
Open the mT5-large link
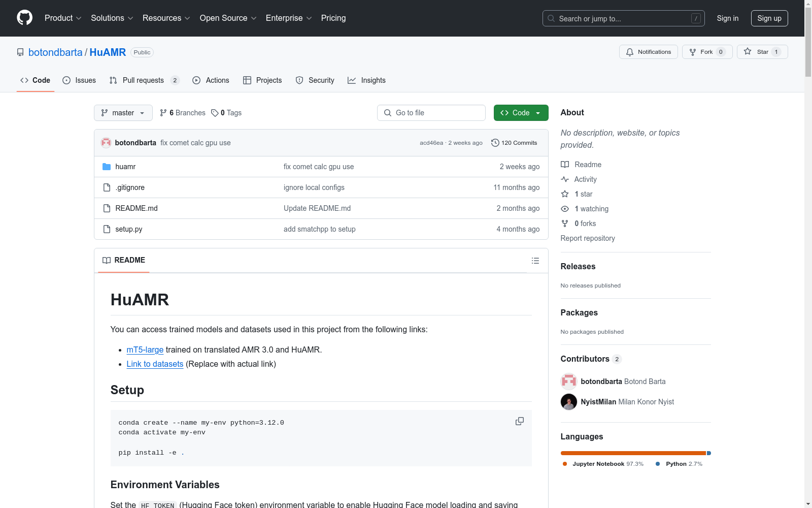point(145,350)
